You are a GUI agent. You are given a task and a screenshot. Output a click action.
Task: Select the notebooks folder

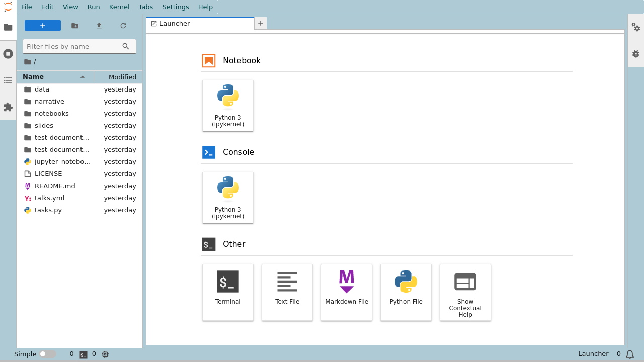pyautogui.click(x=79, y=114)
